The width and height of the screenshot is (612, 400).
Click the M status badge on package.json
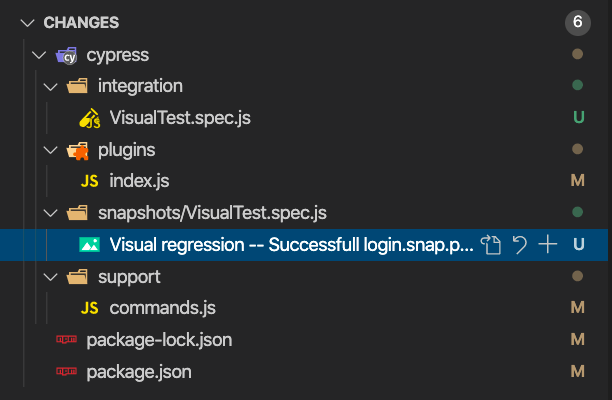(577, 372)
